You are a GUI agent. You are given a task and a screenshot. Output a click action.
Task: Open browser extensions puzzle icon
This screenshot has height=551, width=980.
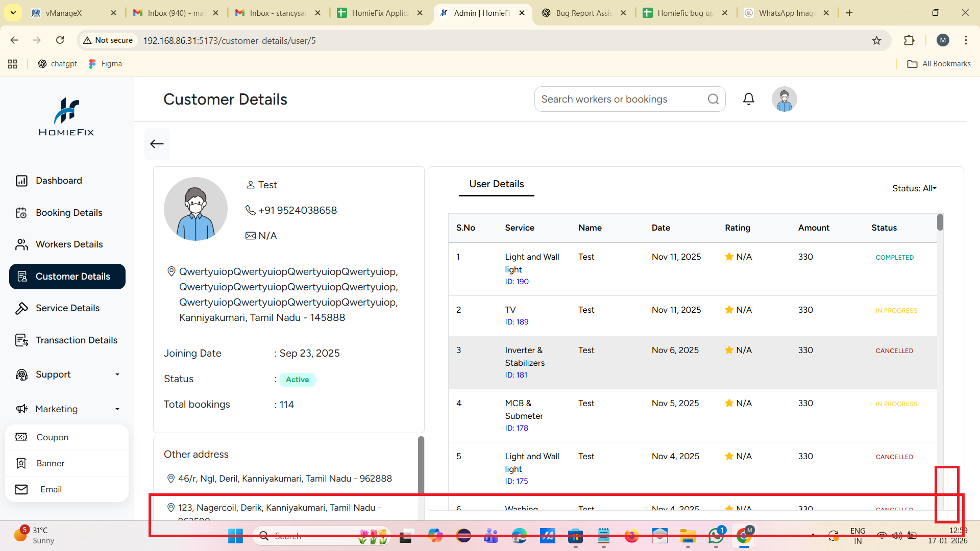(909, 40)
